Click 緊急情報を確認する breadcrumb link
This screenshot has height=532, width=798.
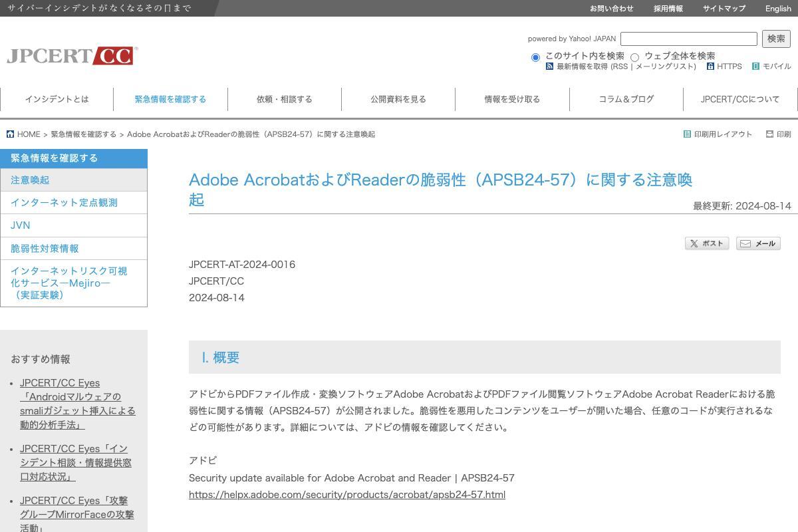point(84,134)
